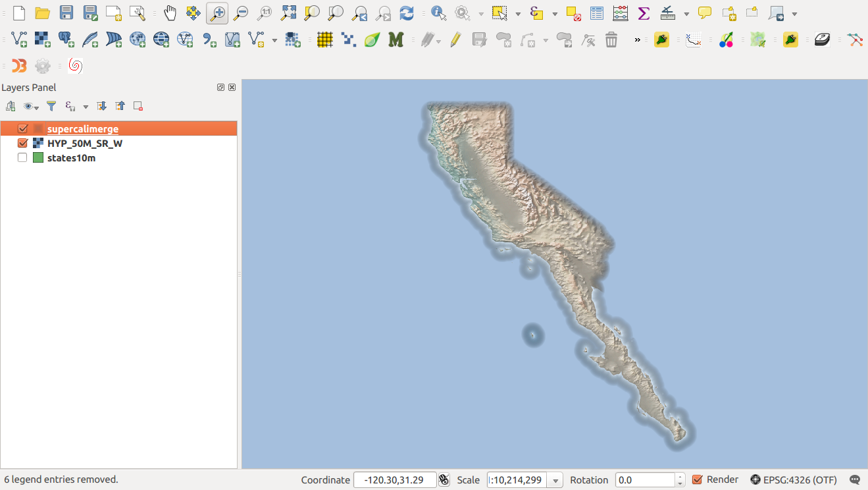Viewport: 868px width, 490px height.
Task: Open an existing project folder icon
Action: [x=43, y=13]
